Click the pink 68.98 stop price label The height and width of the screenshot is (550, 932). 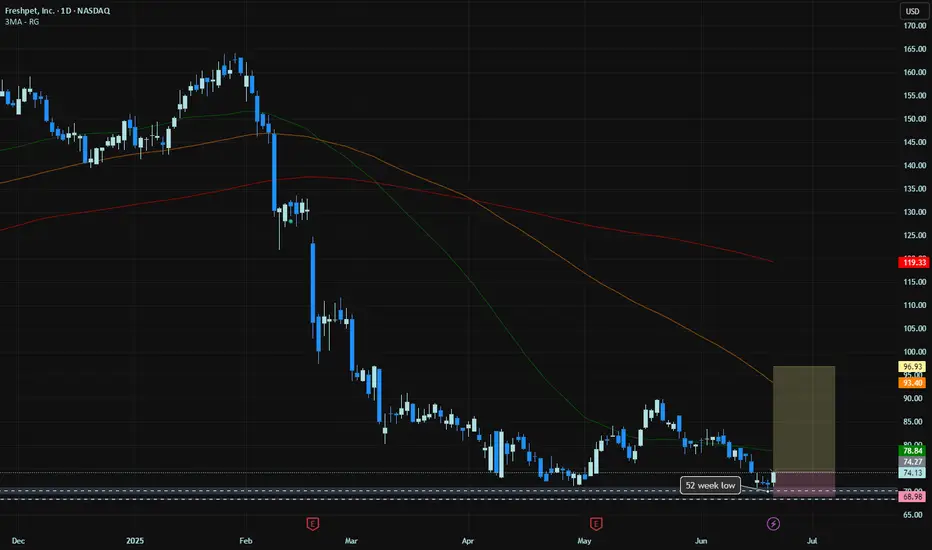pyautogui.click(x=912, y=496)
